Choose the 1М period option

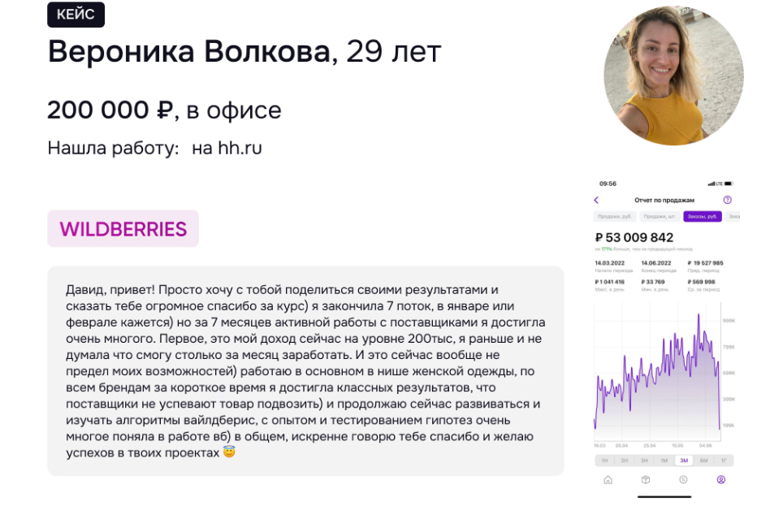[664, 461]
